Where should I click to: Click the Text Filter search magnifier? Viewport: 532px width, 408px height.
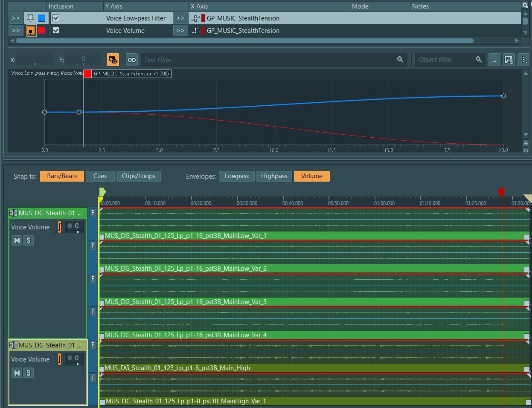pos(400,60)
